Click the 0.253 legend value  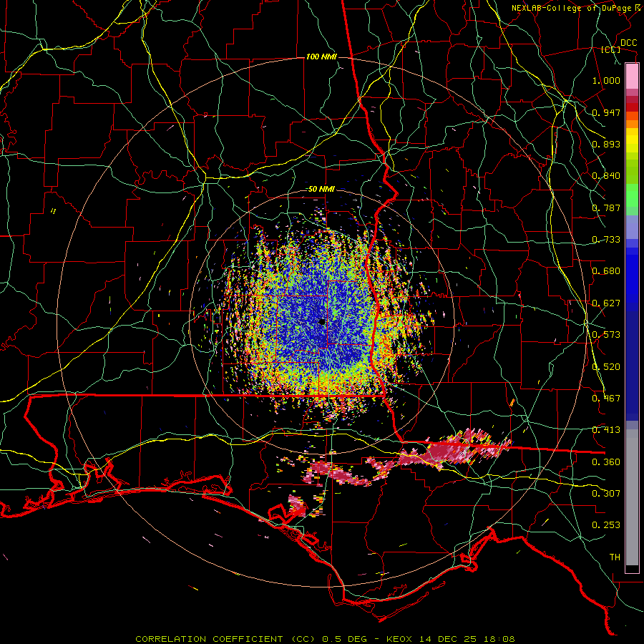[x=606, y=525]
